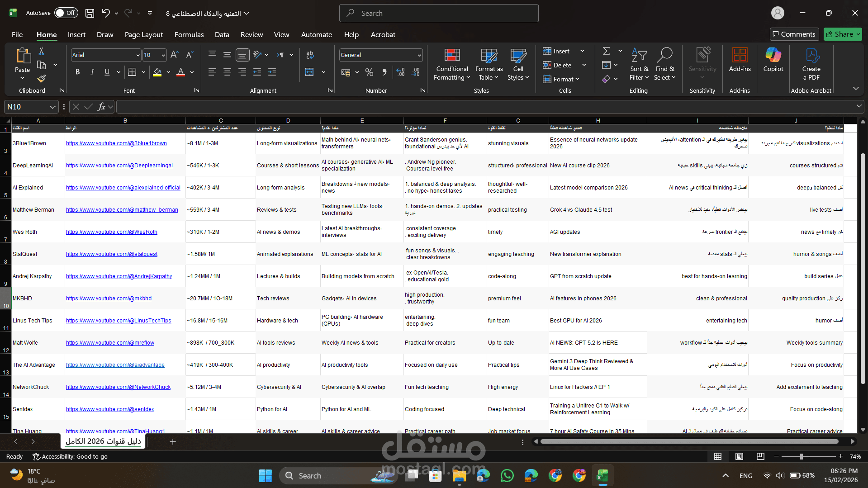Click the Insert Function fx icon

(x=101, y=107)
